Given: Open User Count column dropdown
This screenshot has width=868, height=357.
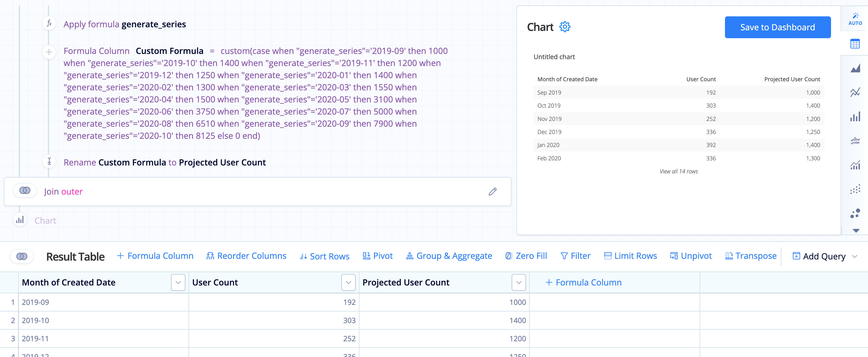Looking at the screenshot, I should tap(349, 282).
